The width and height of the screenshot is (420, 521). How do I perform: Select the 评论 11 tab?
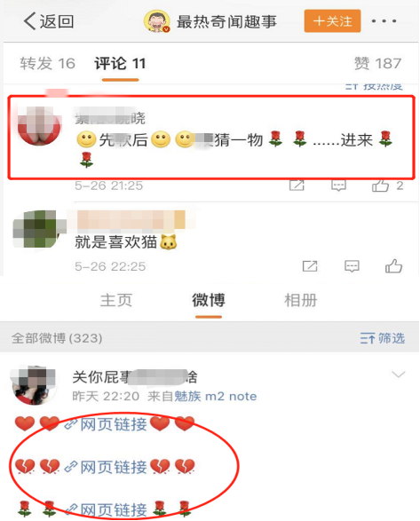point(120,64)
